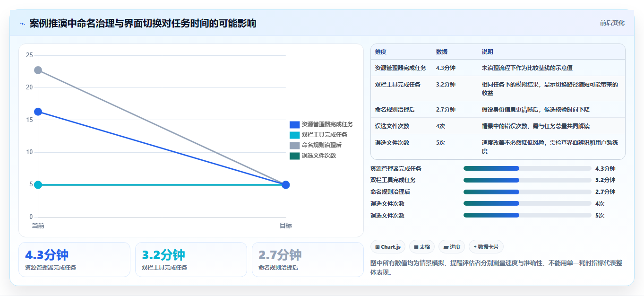The width and height of the screenshot is (644, 296).
Task: Click the description starting 假设身份信息更清晰后
Action: (536, 110)
